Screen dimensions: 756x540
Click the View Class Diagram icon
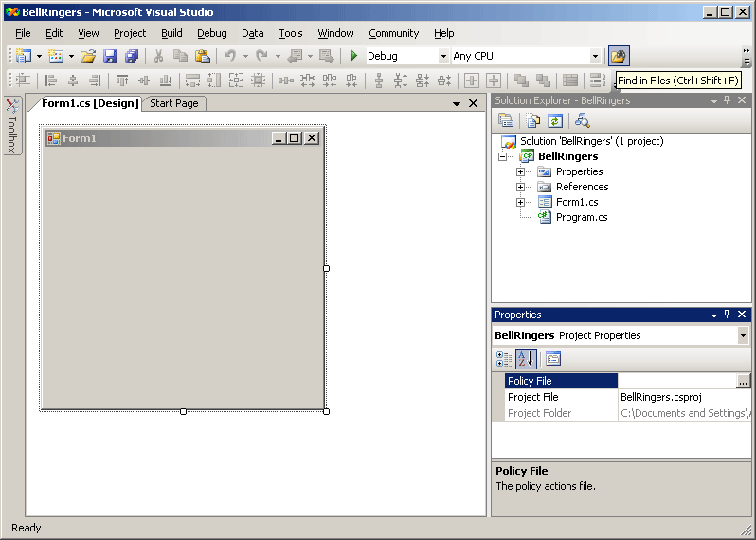[x=583, y=120]
